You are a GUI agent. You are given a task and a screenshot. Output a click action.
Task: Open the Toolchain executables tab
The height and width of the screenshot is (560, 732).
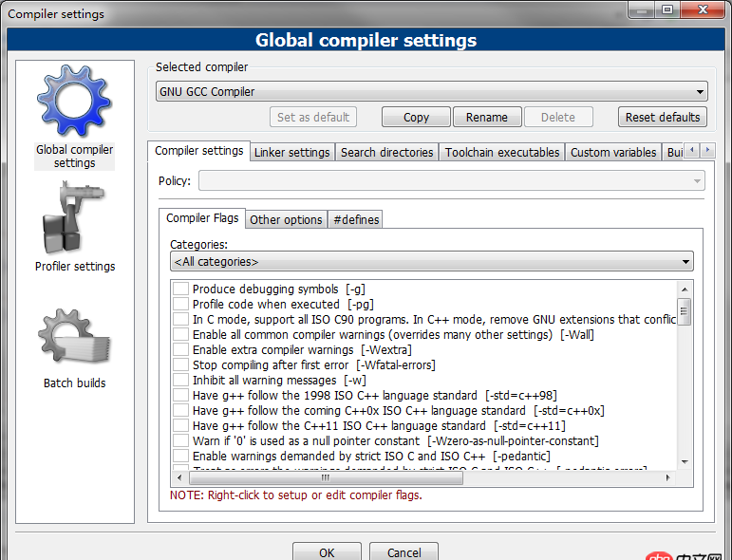point(502,153)
